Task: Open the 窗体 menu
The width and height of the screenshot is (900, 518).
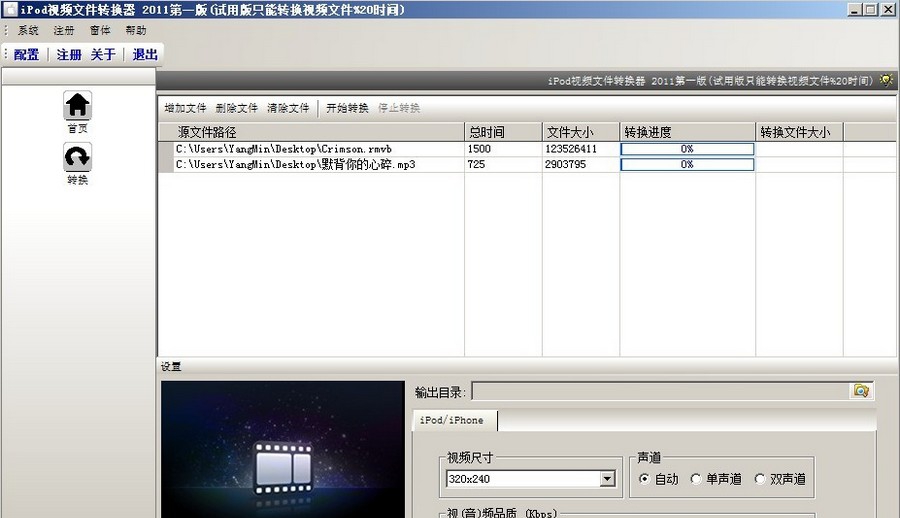Action: 100,30
